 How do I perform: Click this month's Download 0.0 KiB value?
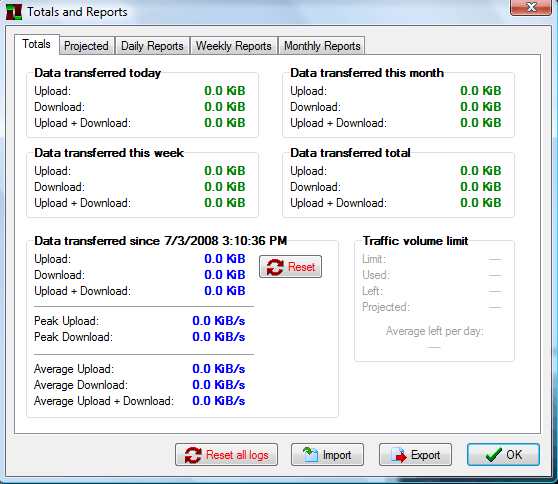[480, 107]
